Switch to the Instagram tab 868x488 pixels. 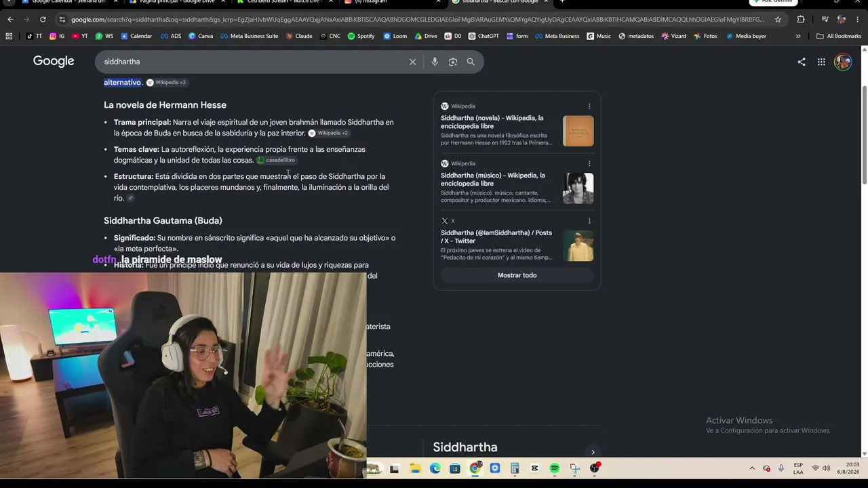pyautogui.click(x=392, y=2)
